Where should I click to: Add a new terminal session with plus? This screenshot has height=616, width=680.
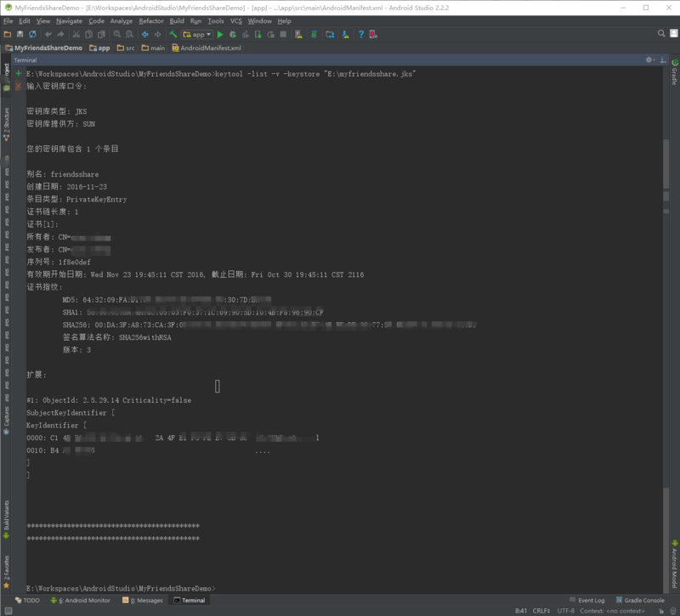pos(18,74)
